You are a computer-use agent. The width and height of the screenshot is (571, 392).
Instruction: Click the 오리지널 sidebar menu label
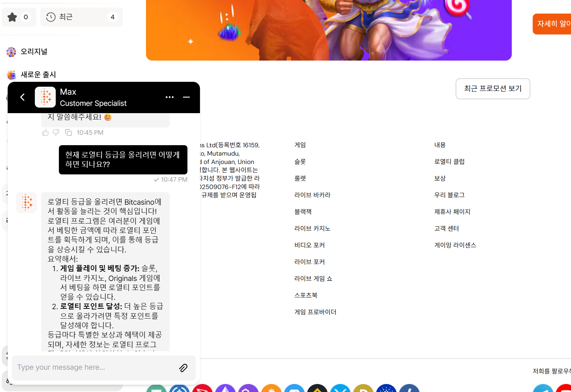[34, 52]
